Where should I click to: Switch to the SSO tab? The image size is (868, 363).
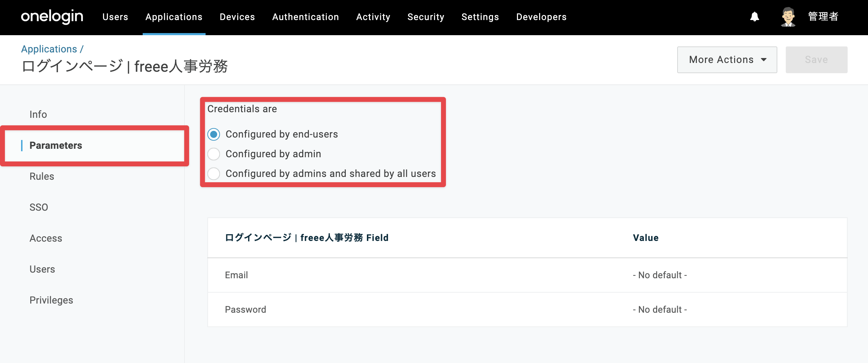click(x=39, y=207)
